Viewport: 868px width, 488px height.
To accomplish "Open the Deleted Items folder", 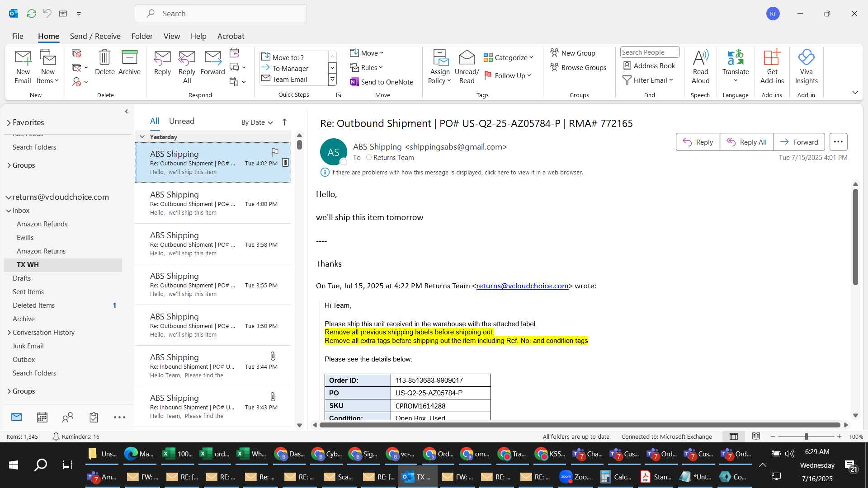I will click(33, 305).
